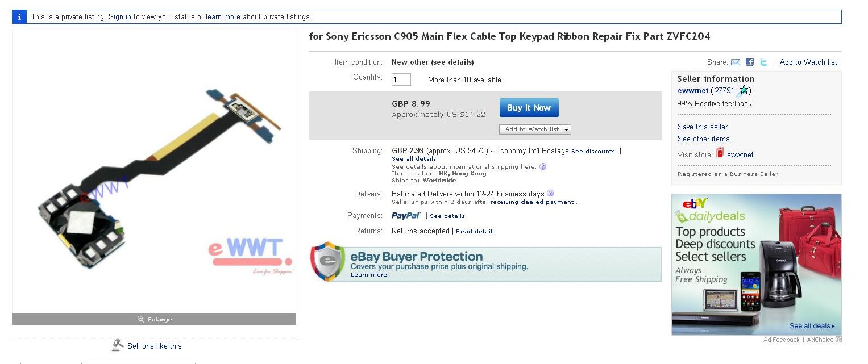
Task: Click the blue info icon in private listing banner
Action: (x=19, y=17)
